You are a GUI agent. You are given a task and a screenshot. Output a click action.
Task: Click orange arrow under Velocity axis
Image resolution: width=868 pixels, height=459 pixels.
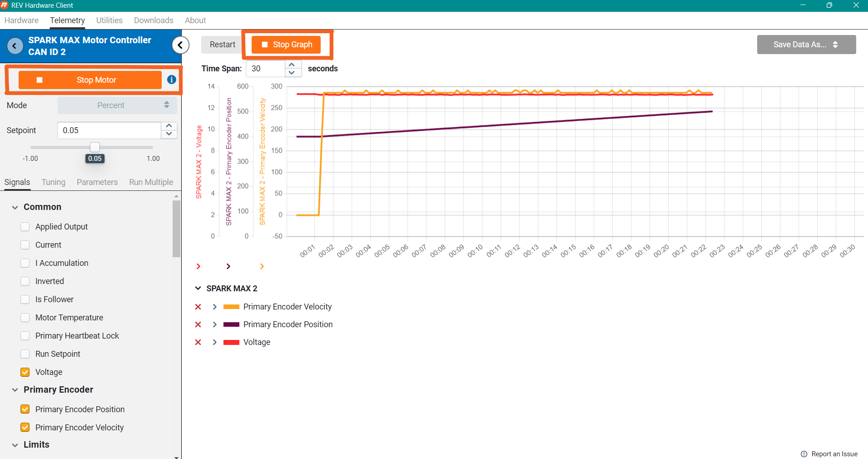262,266
